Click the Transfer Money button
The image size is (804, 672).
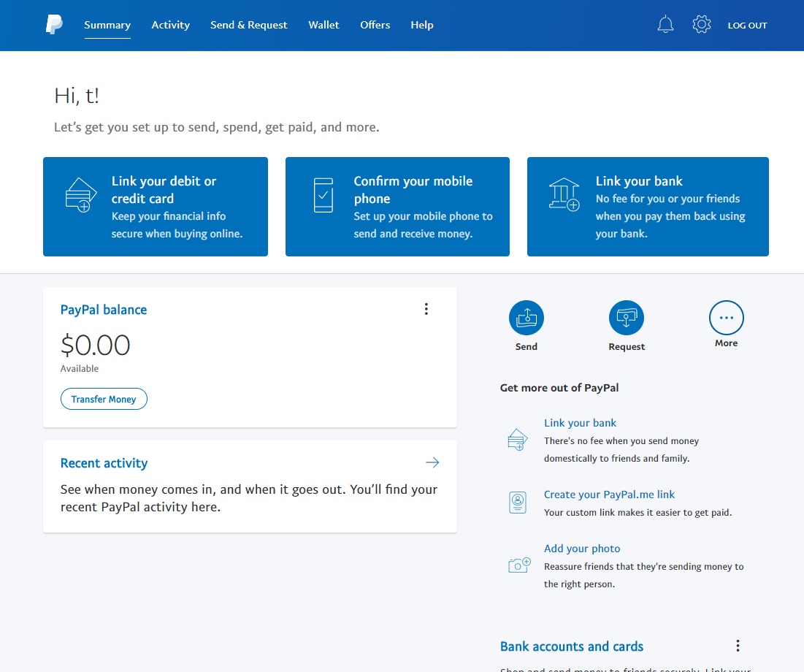(x=104, y=399)
